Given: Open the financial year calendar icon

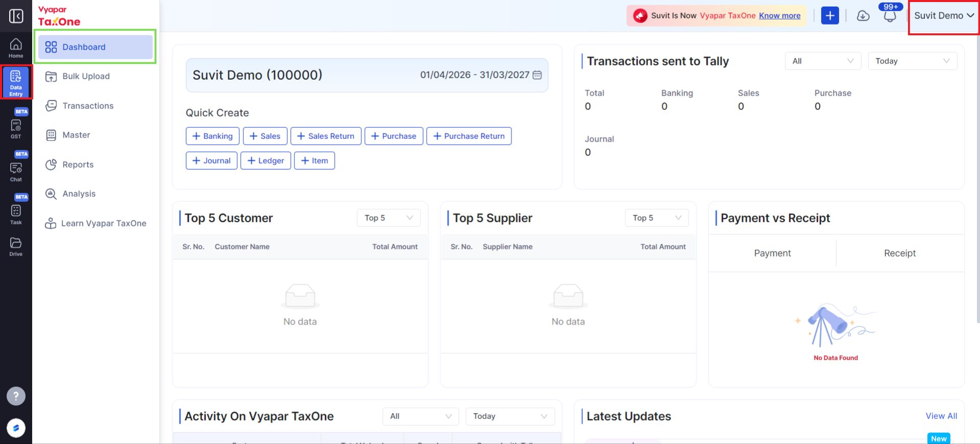Looking at the screenshot, I should click(x=537, y=75).
